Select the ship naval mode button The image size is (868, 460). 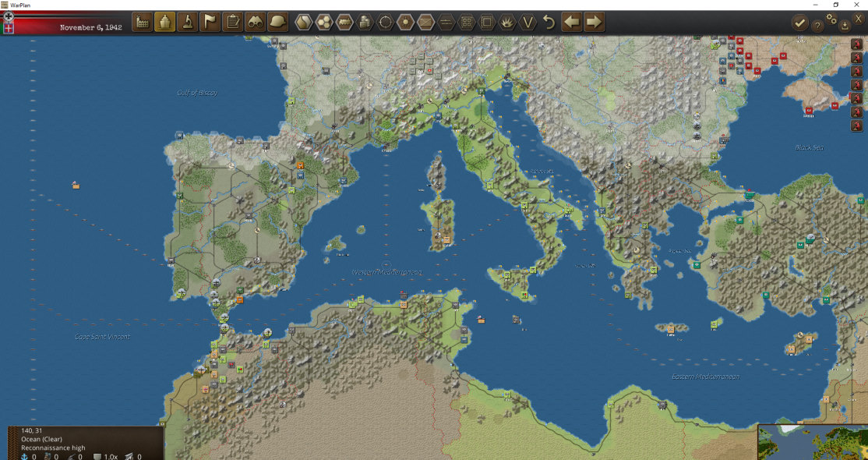(165, 22)
